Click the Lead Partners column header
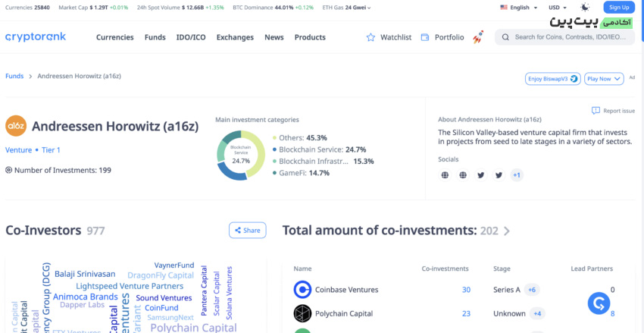This screenshot has height=333, width=644. (592, 269)
